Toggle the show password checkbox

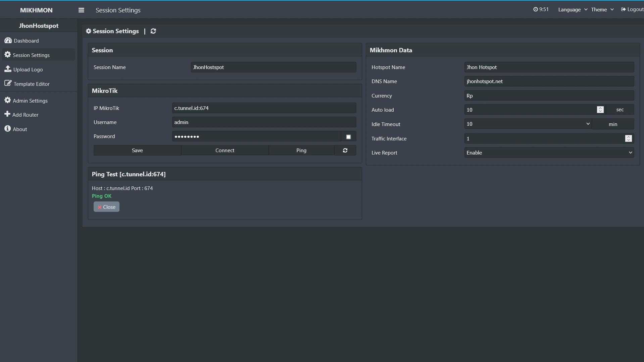[348, 137]
